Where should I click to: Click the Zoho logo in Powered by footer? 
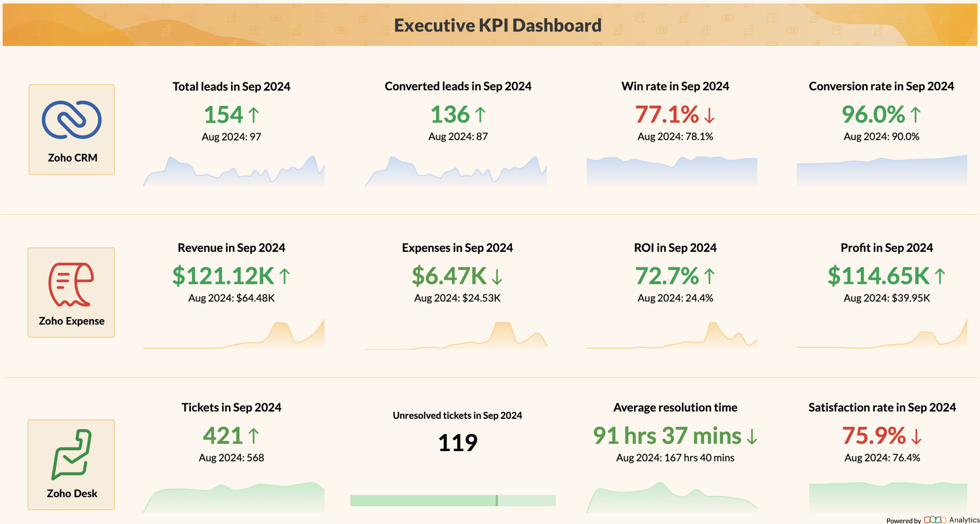(x=935, y=519)
